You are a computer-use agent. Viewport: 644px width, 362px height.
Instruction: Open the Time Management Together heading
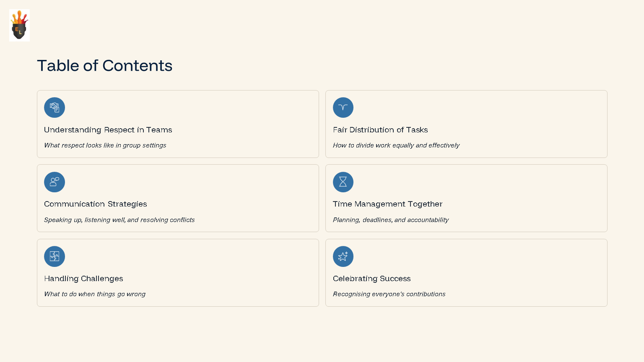387,204
